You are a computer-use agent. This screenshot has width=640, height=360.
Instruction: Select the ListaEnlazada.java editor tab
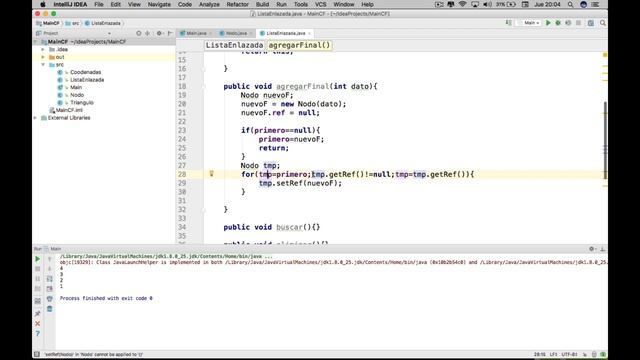[285, 33]
